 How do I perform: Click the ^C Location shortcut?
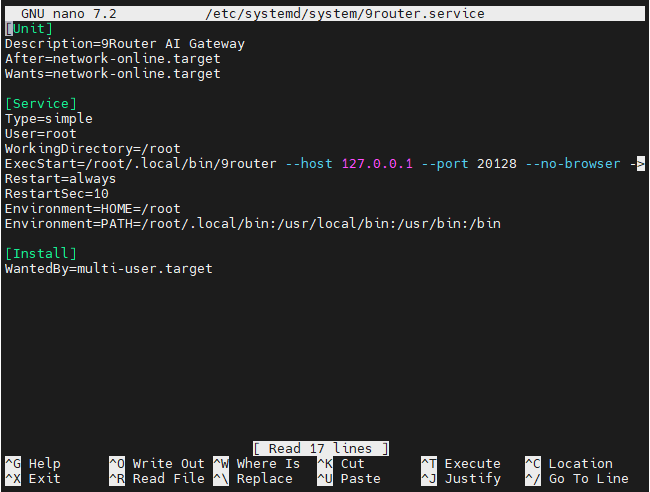(569, 463)
